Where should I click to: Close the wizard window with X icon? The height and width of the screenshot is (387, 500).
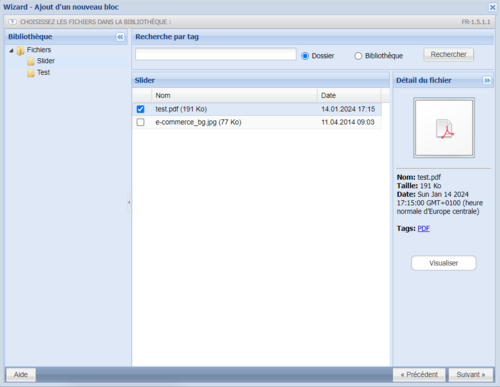(x=492, y=7)
